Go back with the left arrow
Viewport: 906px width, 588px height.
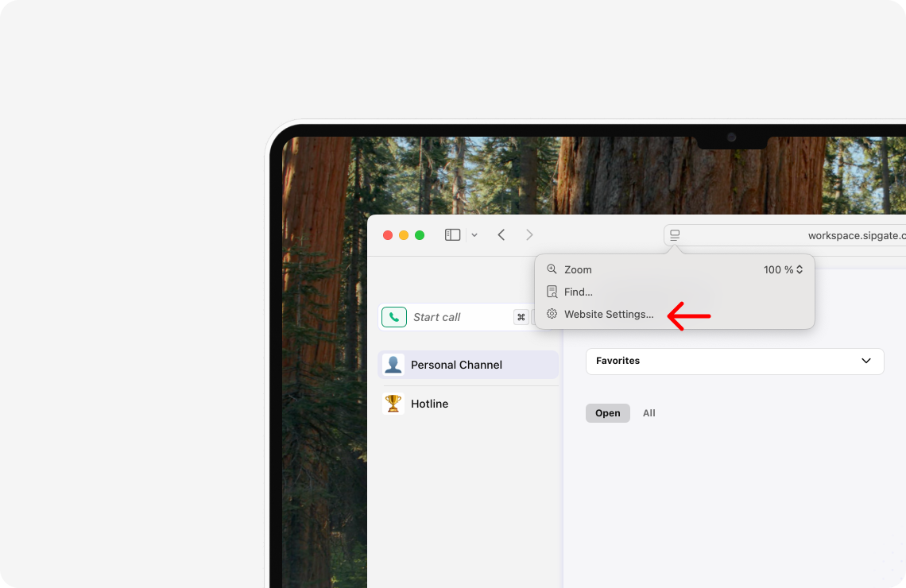click(501, 235)
